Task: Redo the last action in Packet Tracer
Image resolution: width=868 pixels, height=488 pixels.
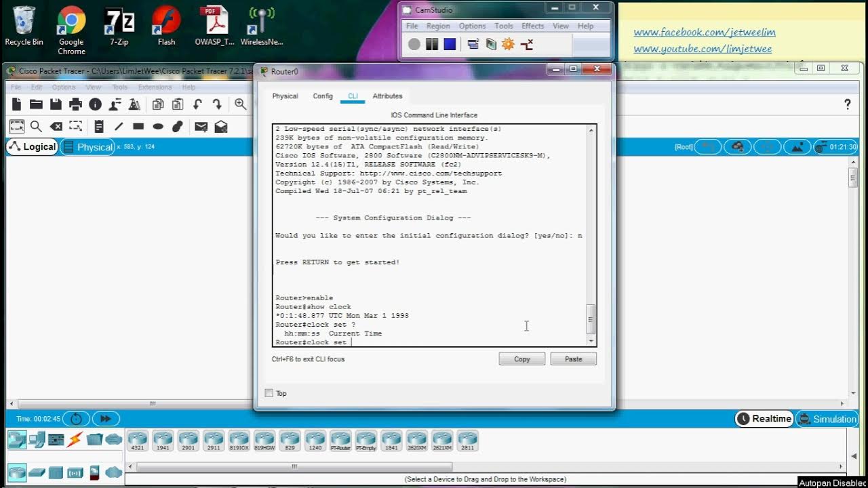Action: tap(217, 104)
